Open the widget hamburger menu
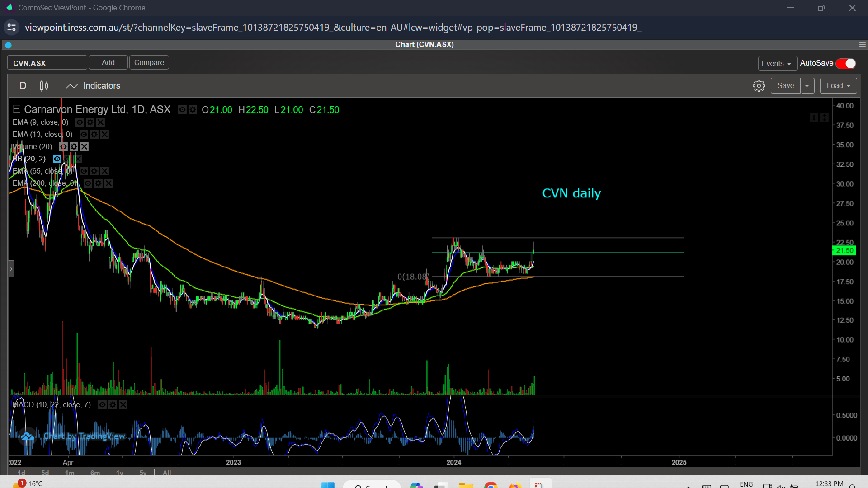 coord(862,44)
